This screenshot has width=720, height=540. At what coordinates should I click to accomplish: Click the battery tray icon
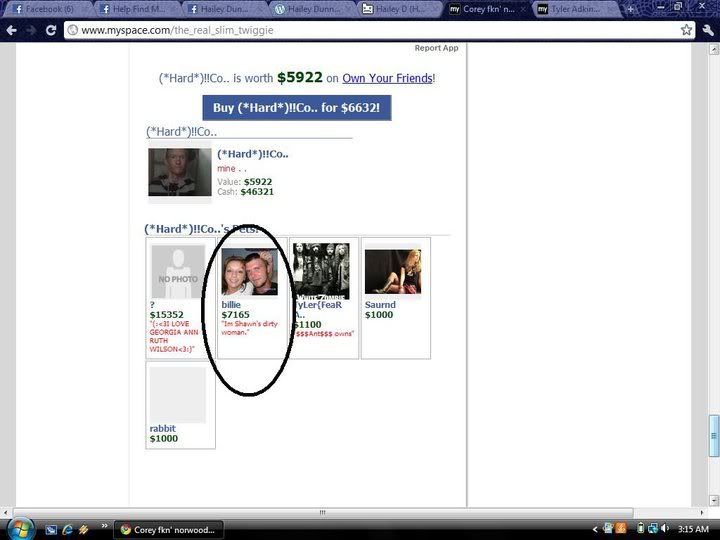coord(641,529)
